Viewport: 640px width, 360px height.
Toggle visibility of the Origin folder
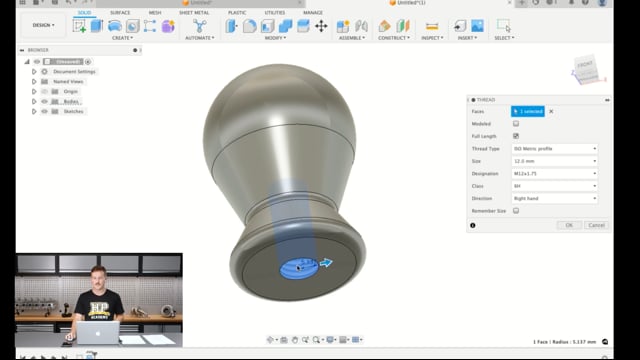tap(44, 91)
